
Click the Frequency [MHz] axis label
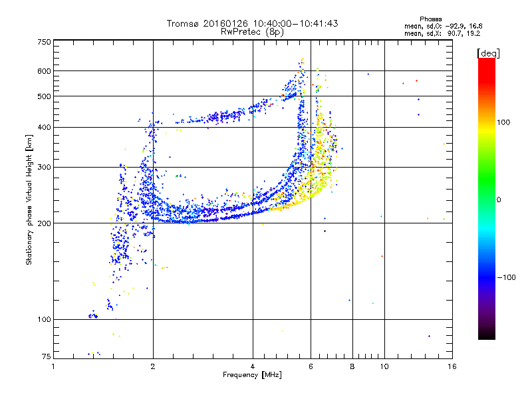[x=252, y=375]
